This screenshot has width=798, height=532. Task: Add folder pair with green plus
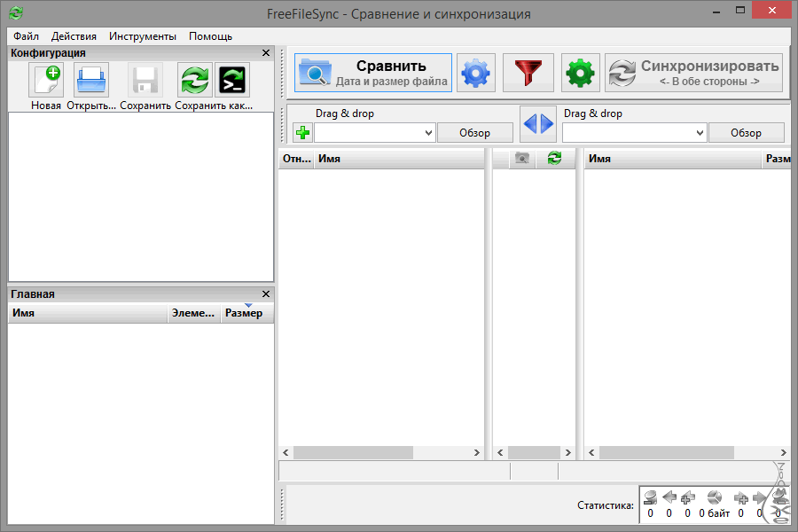coord(303,133)
